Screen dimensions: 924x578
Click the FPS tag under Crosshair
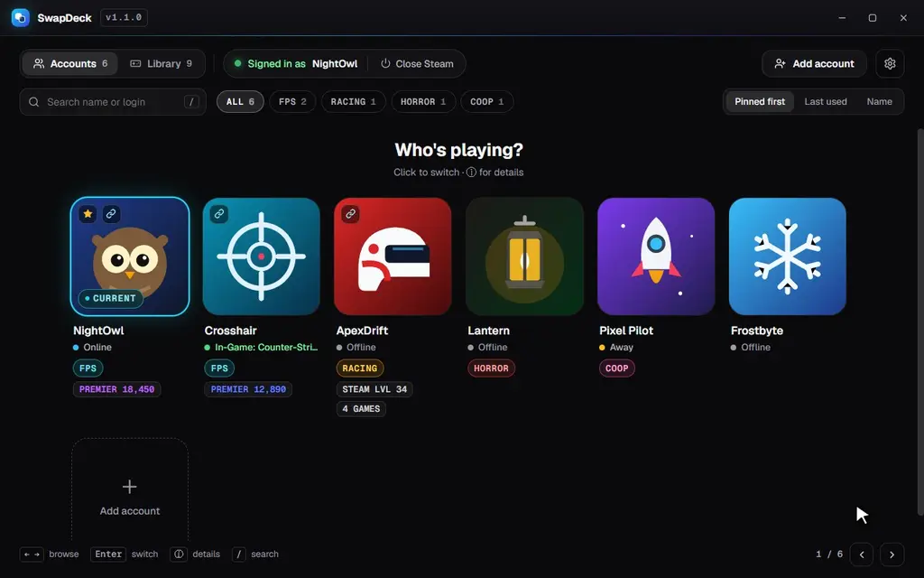pyautogui.click(x=219, y=368)
